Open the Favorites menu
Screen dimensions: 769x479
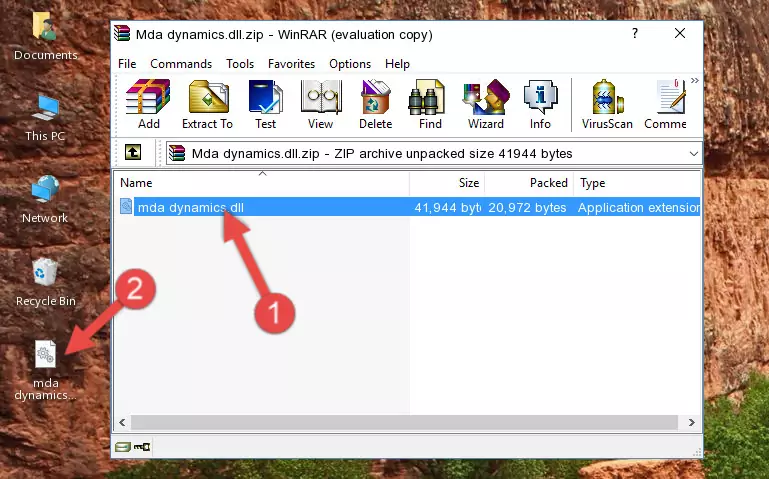(291, 64)
